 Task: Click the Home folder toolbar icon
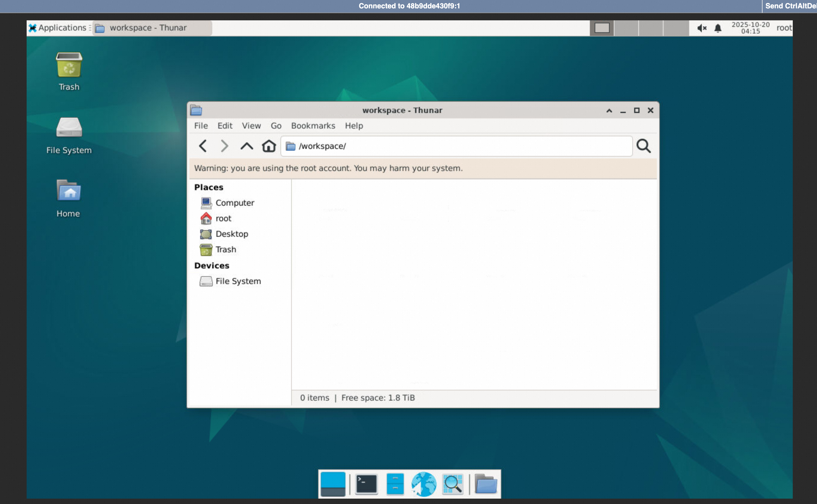[268, 146]
